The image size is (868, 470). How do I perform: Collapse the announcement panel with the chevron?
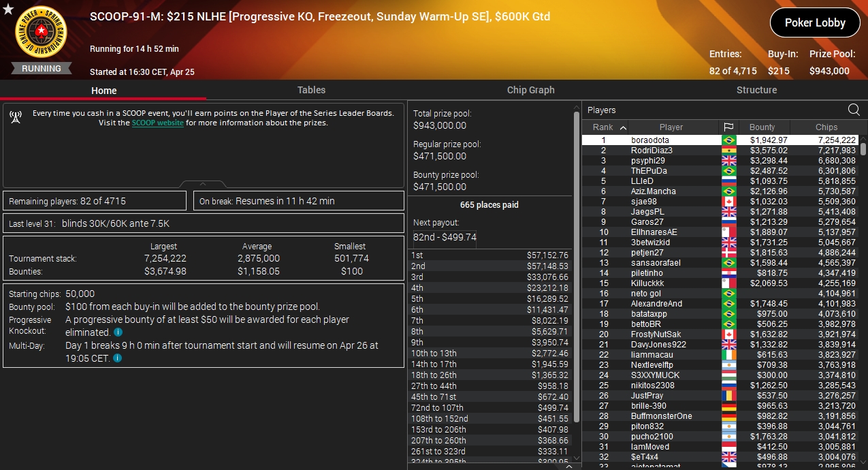click(x=203, y=184)
